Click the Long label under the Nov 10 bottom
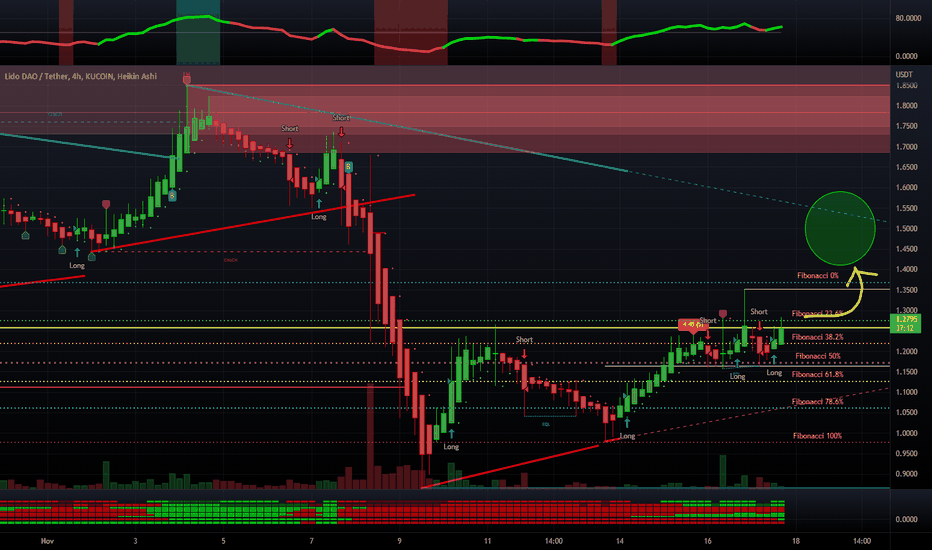 (451, 447)
